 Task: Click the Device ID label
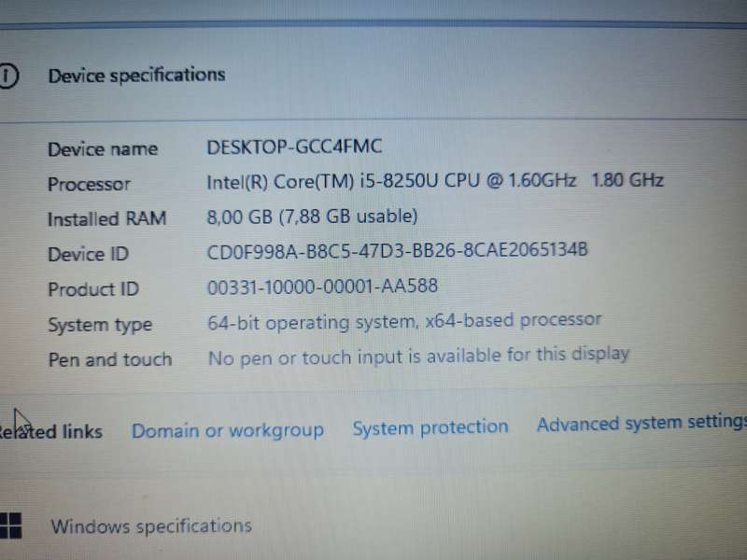[x=89, y=254]
